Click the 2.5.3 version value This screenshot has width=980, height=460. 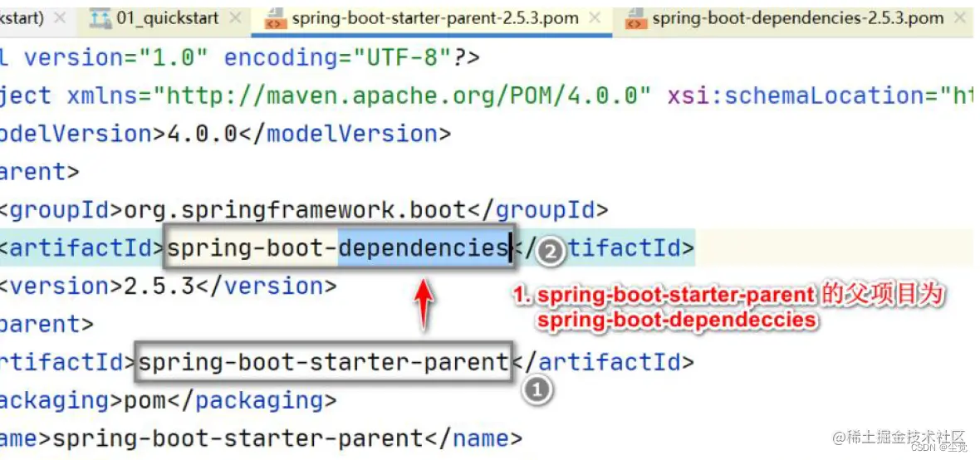tap(160, 286)
